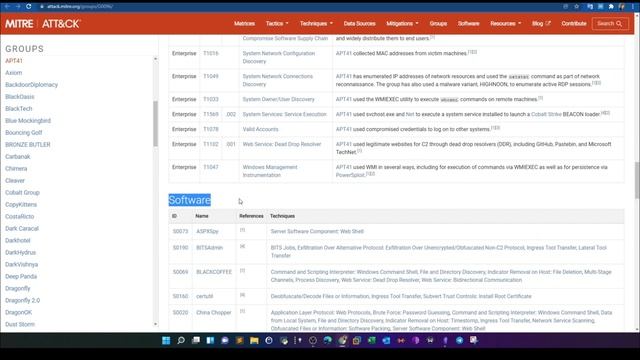Open Software in the top navigation bar
This screenshot has width=640, height=360.
(x=469, y=24)
